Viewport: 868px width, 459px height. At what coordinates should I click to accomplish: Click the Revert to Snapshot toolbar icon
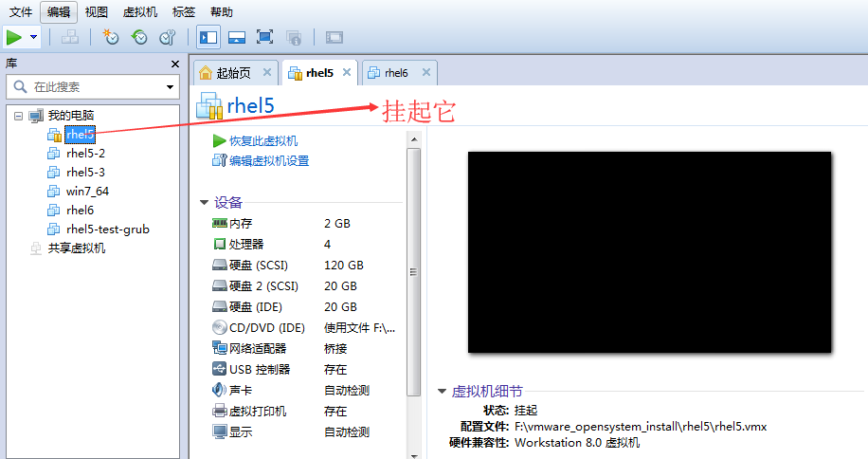pos(139,37)
